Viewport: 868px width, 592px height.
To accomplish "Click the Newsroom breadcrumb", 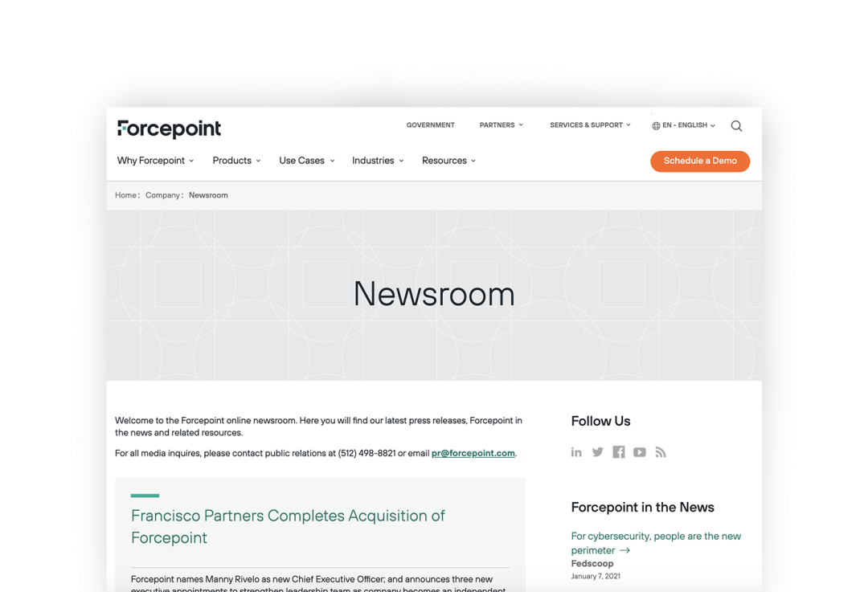I will [208, 195].
